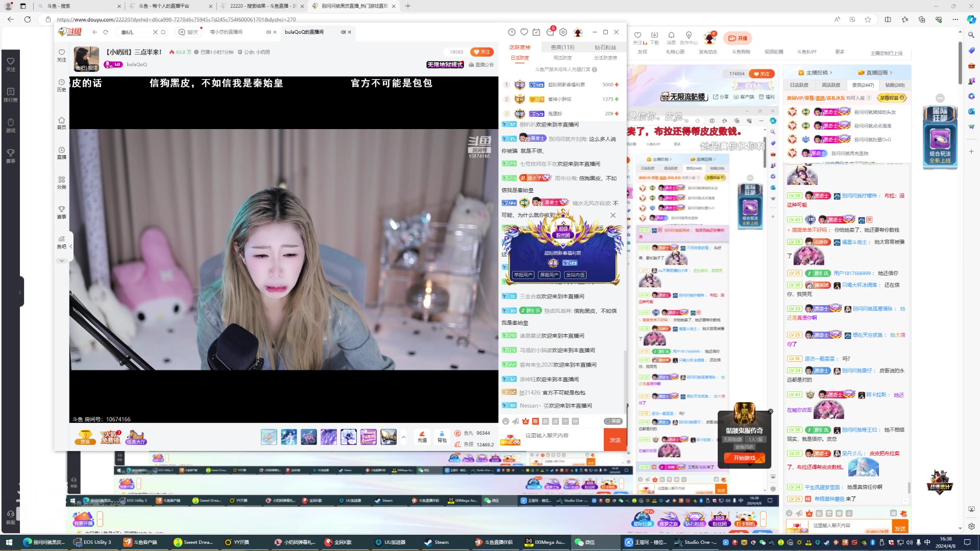Image resolution: width=980 pixels, height=551 pixels.
Task: Open Steam from Windows taskbar
Action: click(437, 542)
